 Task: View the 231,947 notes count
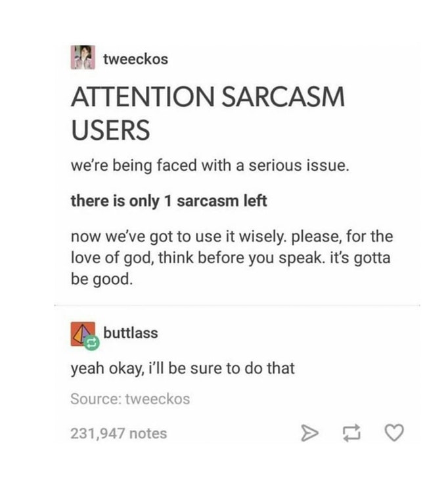pyautogui.click(x=119, y=433)
